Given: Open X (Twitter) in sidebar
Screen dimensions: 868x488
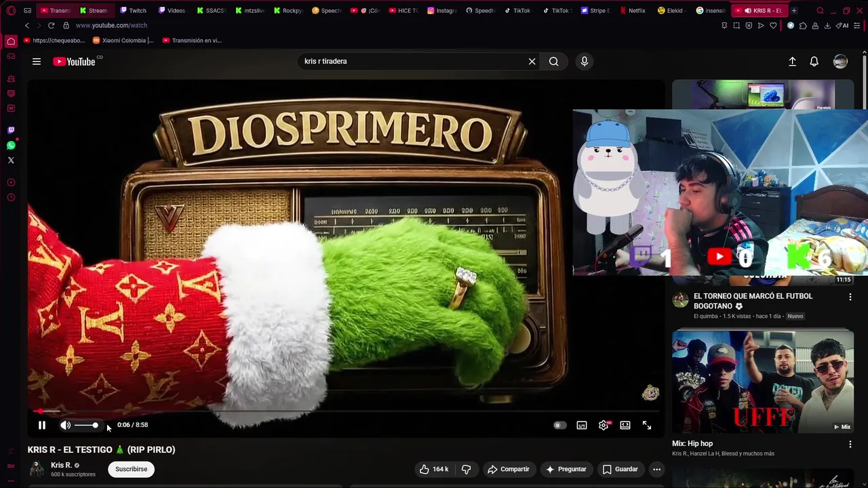Looking at the screenshot, I should coord(11,161).
